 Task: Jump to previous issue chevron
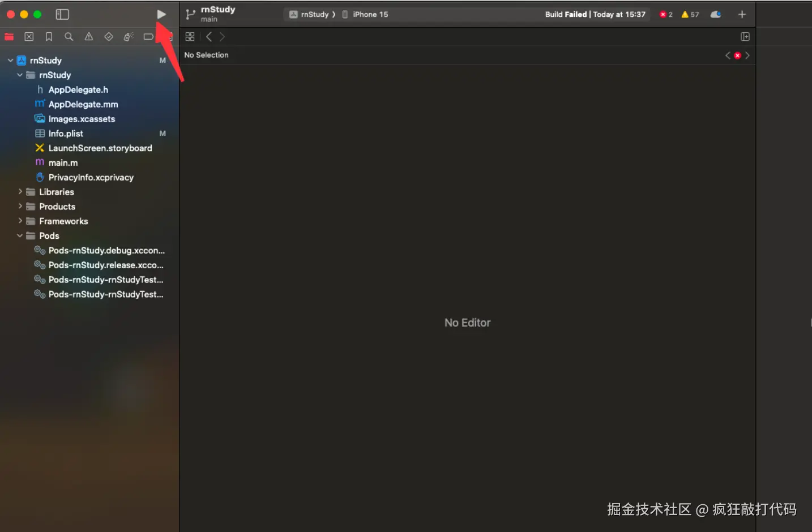click(x=728, y=55)
